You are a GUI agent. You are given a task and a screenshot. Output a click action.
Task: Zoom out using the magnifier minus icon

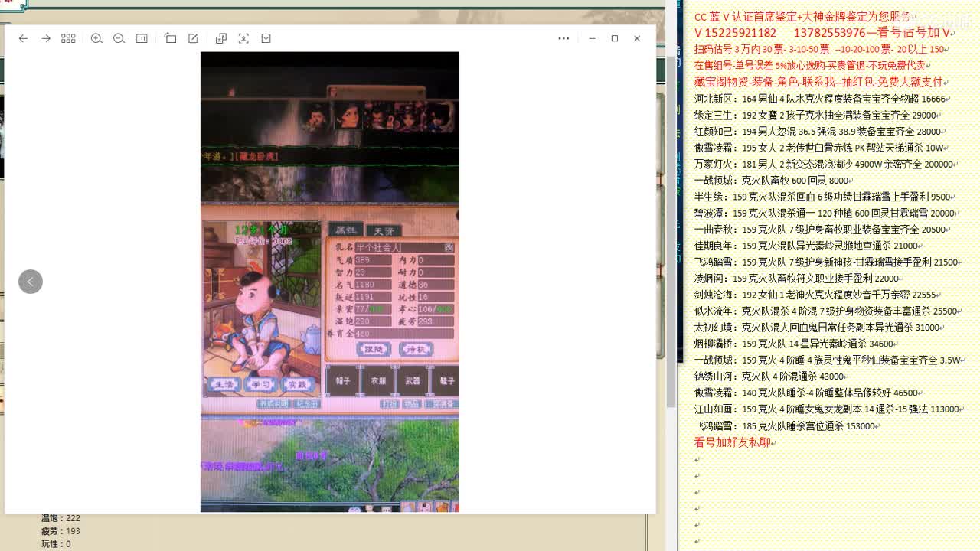coord(119,38)
